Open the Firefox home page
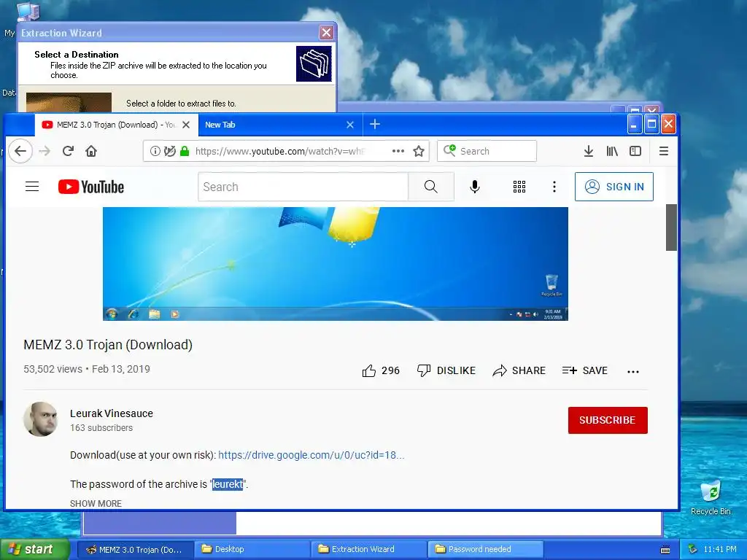The height and width of the screenshot is (560, 747). [91, 151]
